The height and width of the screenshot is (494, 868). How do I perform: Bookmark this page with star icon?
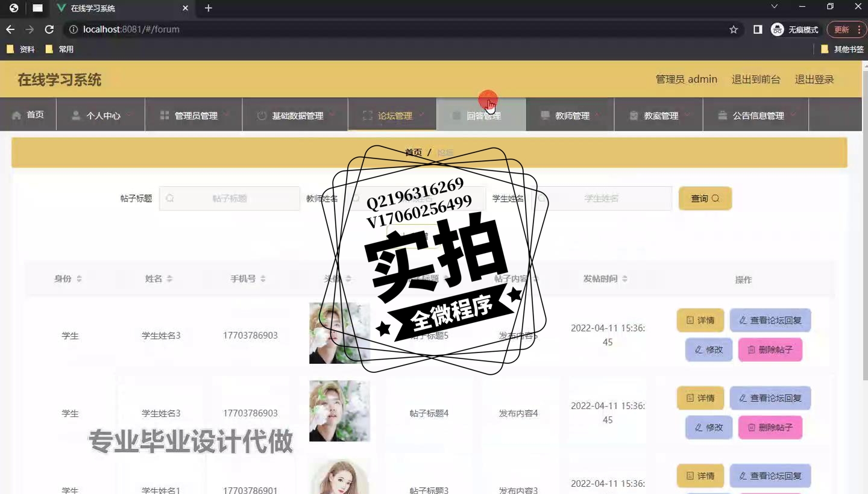(734, 30)
